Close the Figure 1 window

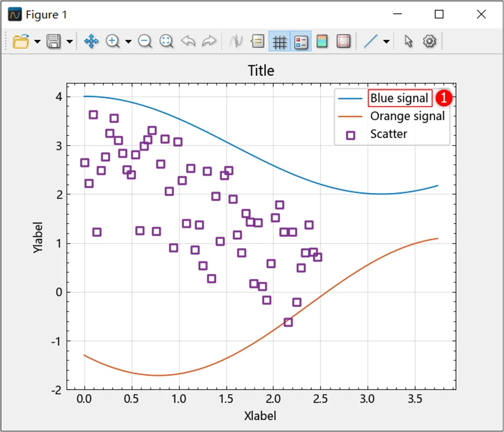[x=481, y=14]
